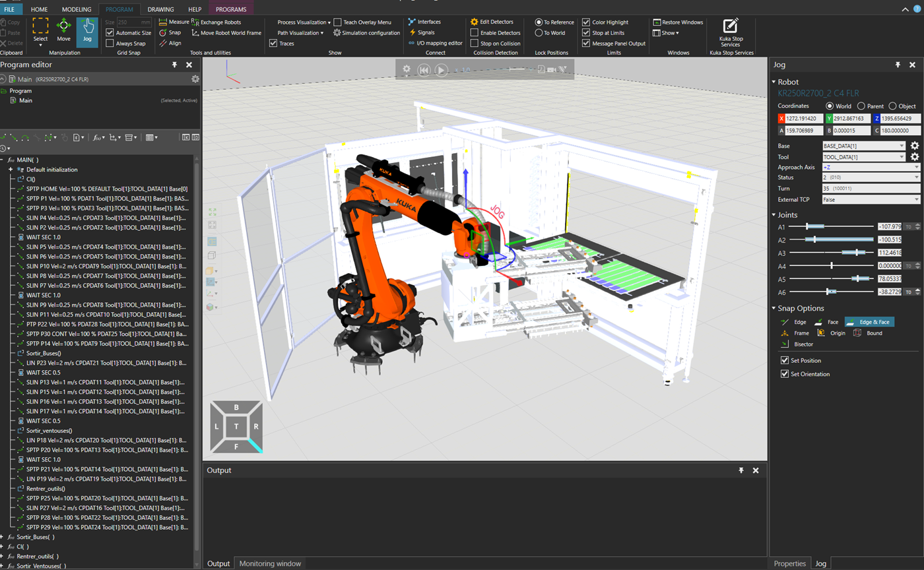Choose the Move manipulation tool
Image resolution: width=924 pixels, height=570 pixels.
[x=63, y=30]
